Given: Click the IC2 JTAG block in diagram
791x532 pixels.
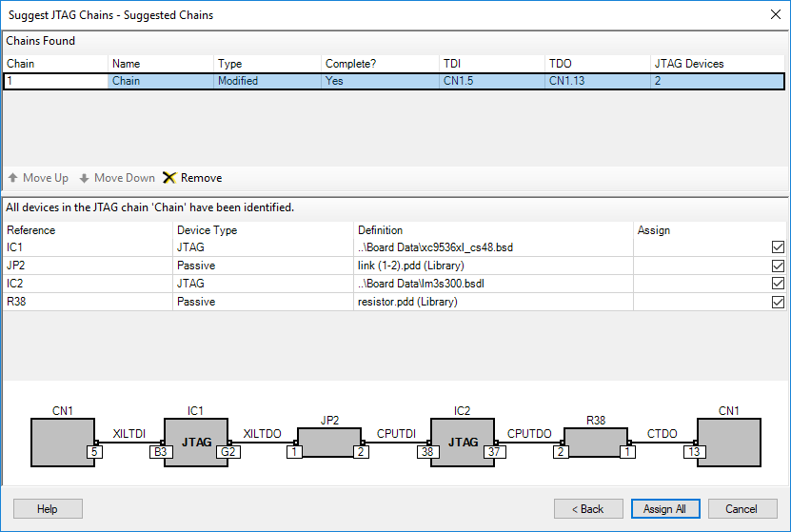Looking at the screenshot, I should [463, 443].
